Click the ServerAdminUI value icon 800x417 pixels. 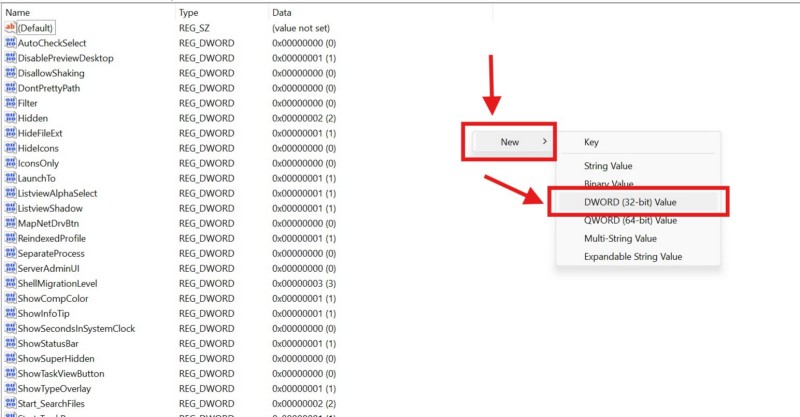coord(10,268)
